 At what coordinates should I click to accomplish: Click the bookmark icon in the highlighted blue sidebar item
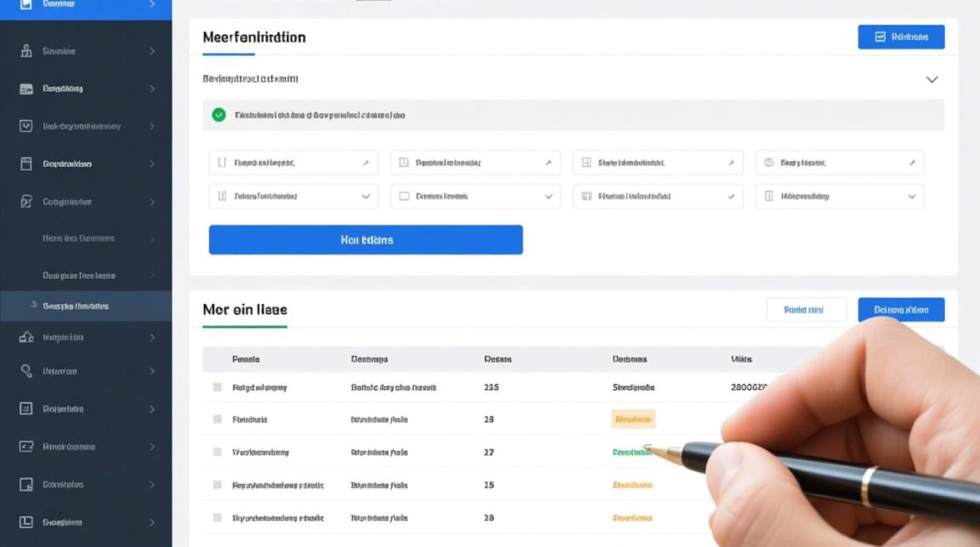(x=26, y=4)
